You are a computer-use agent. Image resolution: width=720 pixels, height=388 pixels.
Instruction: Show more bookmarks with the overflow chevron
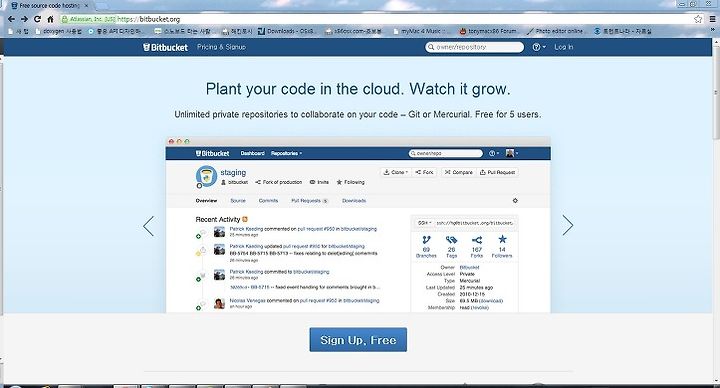713,30
